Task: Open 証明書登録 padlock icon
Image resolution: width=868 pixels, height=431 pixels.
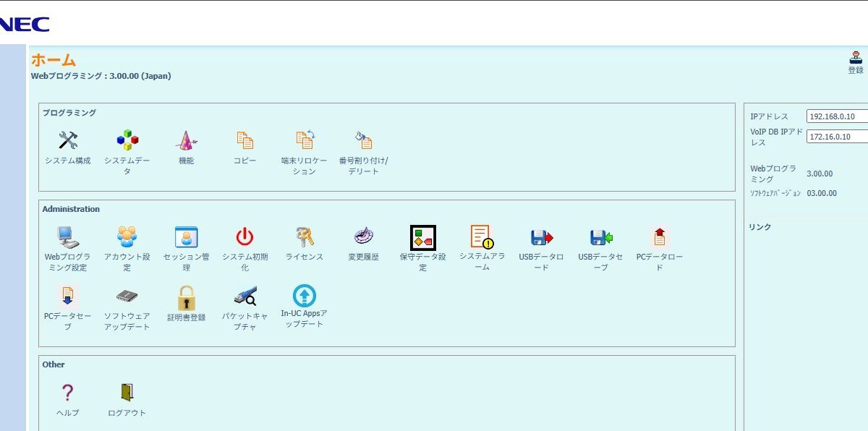Action: point(187,297)
